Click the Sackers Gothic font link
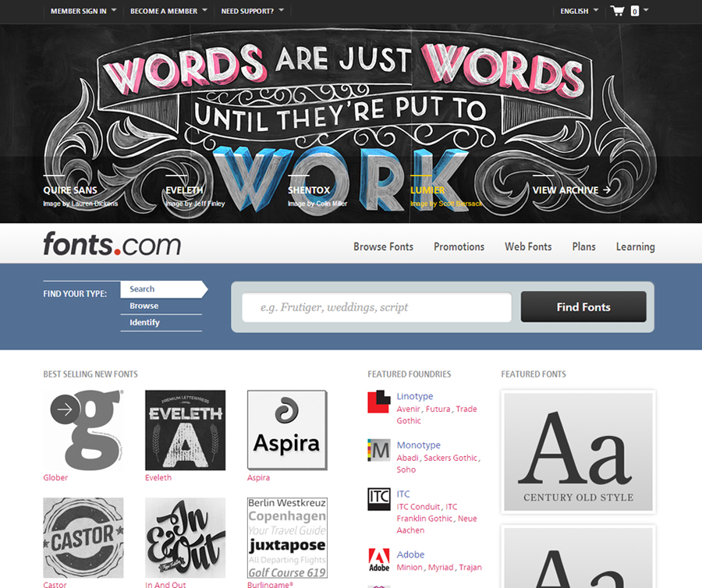Image resolution: width=702 pixels, height=588 pixels. 450,458
